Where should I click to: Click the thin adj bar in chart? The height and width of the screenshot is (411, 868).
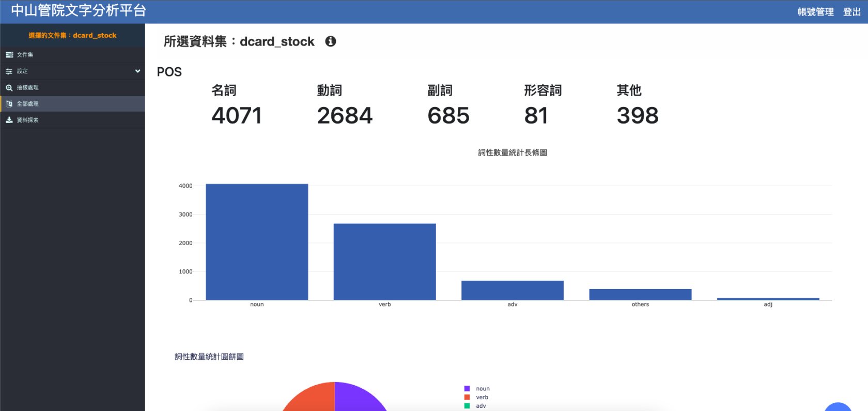pos(768,299)
